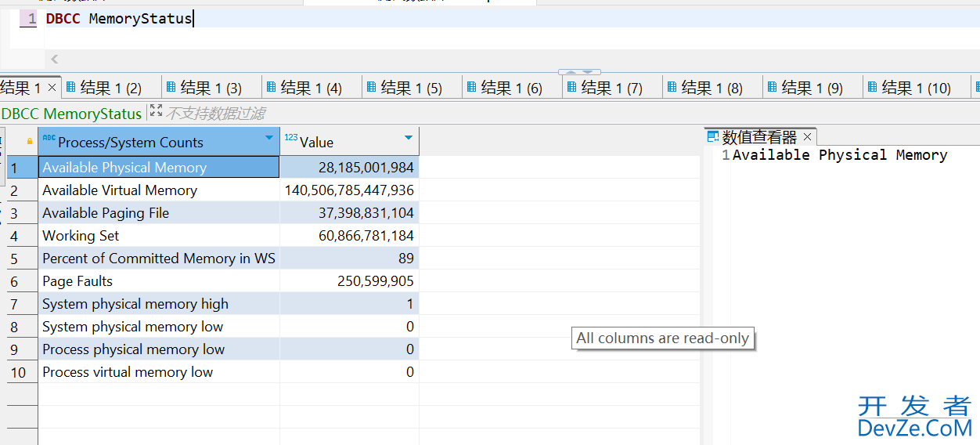Click the lock icon in the grid corner
The height and width of the screenshot is (445, 980).
[x=30, y=142]
